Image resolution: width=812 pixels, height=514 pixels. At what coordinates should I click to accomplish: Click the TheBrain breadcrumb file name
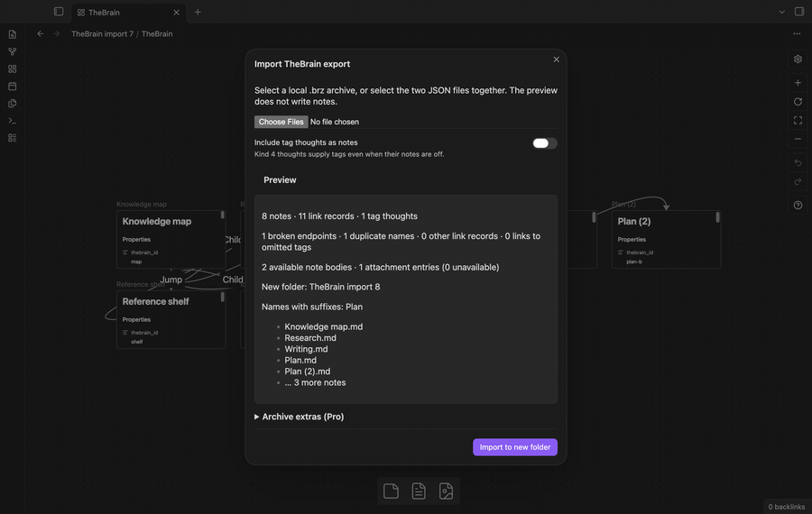[157, 33]
